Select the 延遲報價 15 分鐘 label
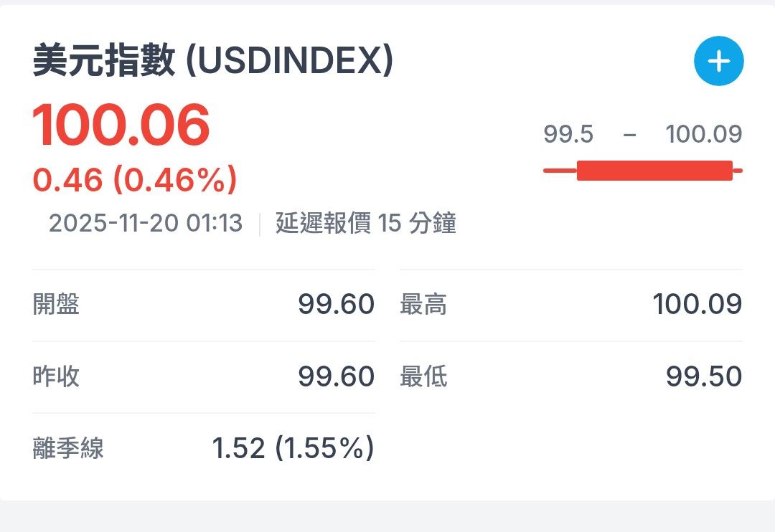Screen dimensions: 775x532 click(x=366, y=224)
